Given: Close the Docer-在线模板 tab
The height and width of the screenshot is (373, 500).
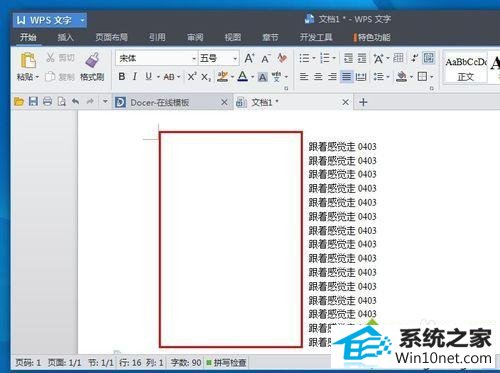Looking at the screenshot, I should 224,102.
